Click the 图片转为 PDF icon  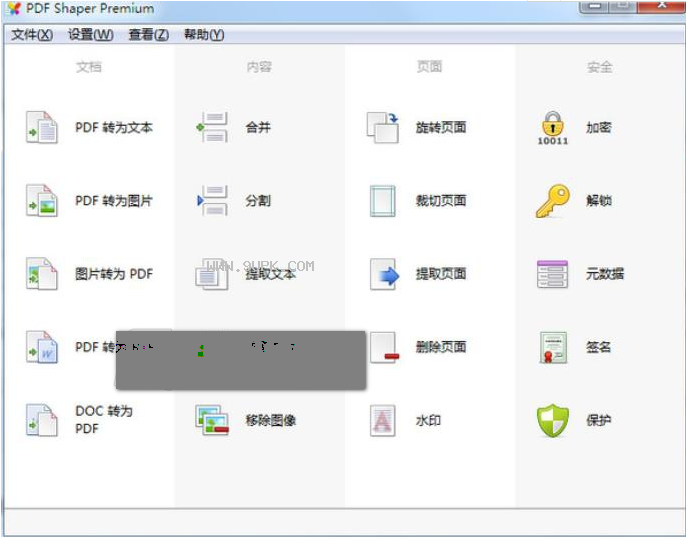coord(42,274)
